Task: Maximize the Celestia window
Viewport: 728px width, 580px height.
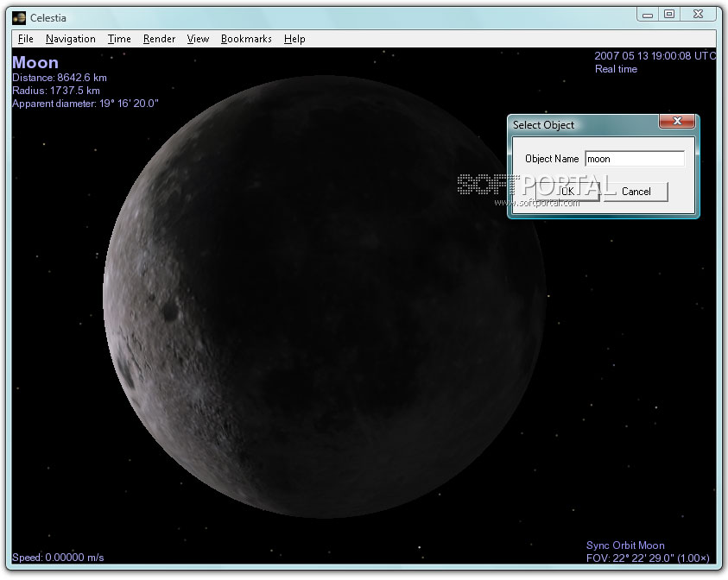Action: point(669,15)
